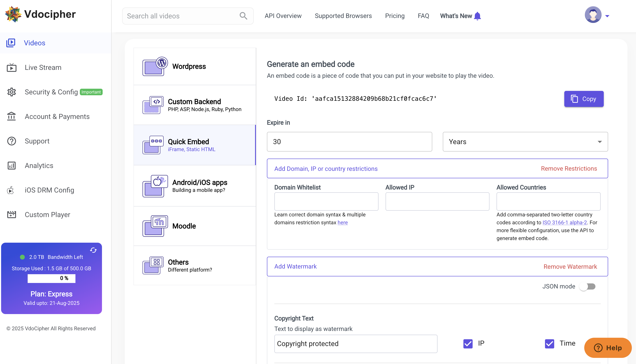Click the Account & Payments icon
This screenshot has height=364, width=636.
(x=11, y=117)
